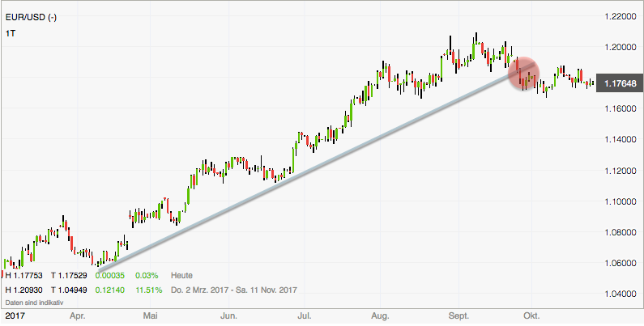Click the 1.04000 price axis label
Viewport: 644px width, 326px height.
[x=621, y=294]
